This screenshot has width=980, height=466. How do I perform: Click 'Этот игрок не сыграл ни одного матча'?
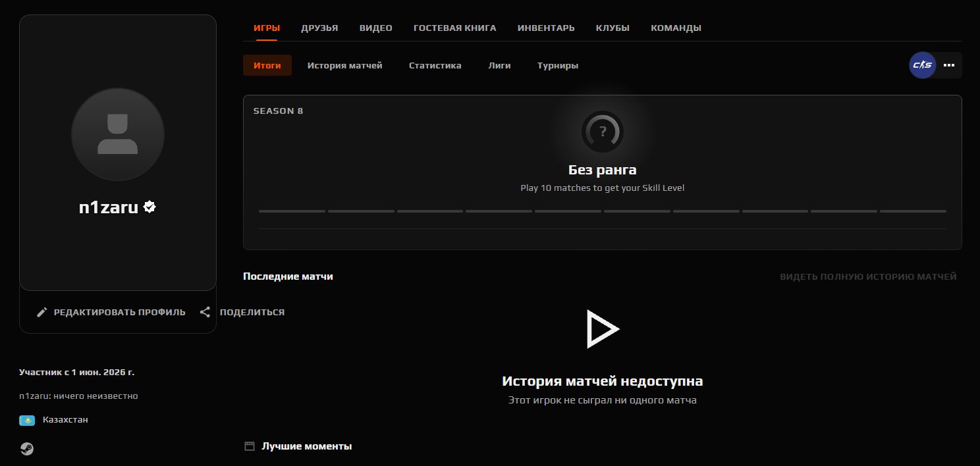(603, 400)
